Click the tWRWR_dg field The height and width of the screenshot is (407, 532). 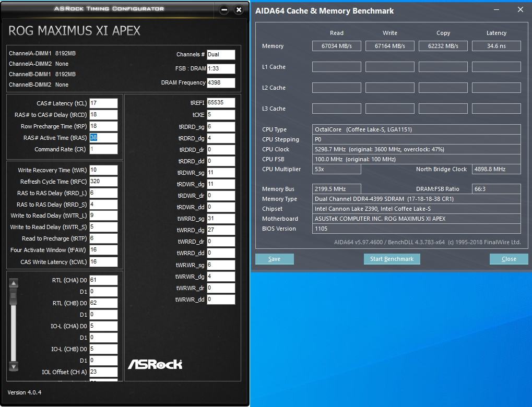221,277
